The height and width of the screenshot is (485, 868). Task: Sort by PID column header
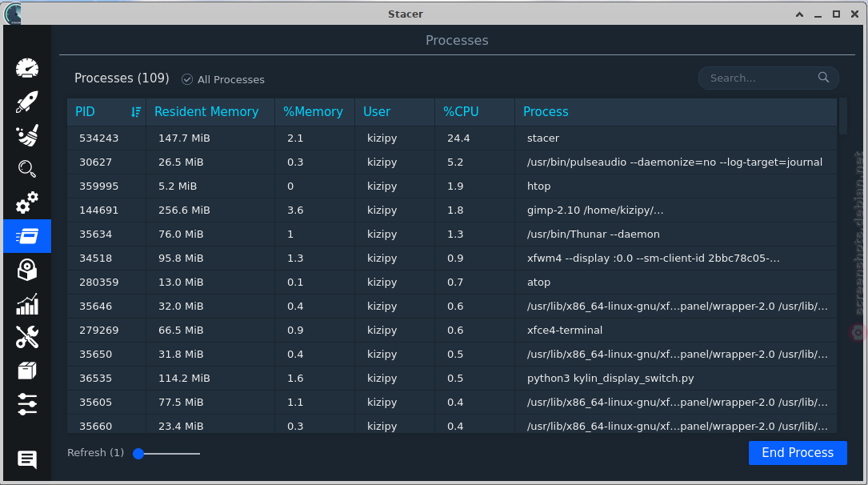(107, 112)
